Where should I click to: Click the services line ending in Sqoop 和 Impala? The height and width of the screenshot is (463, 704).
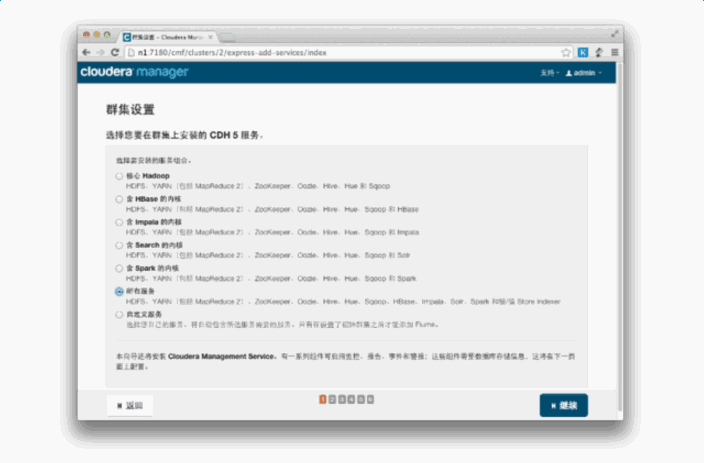coord(272,232)
